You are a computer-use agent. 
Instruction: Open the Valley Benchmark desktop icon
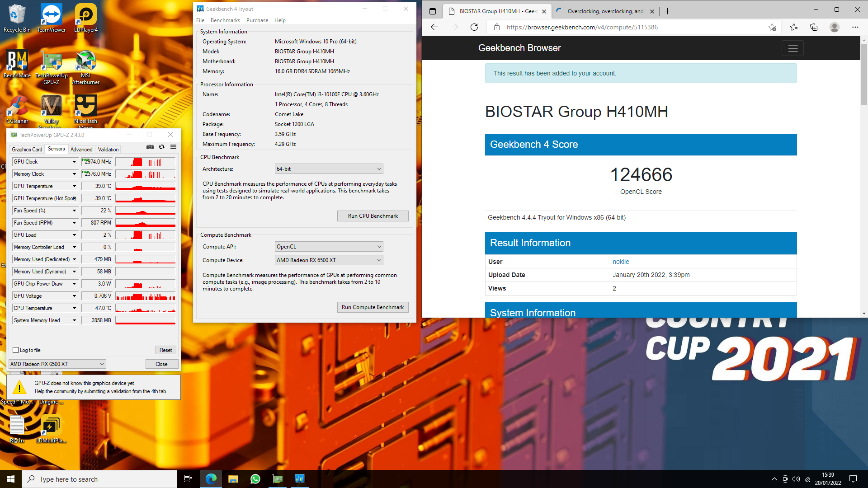(51, 111)
